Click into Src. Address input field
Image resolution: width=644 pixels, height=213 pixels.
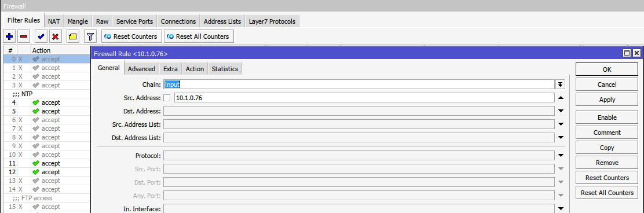click(x=364, y=98)
